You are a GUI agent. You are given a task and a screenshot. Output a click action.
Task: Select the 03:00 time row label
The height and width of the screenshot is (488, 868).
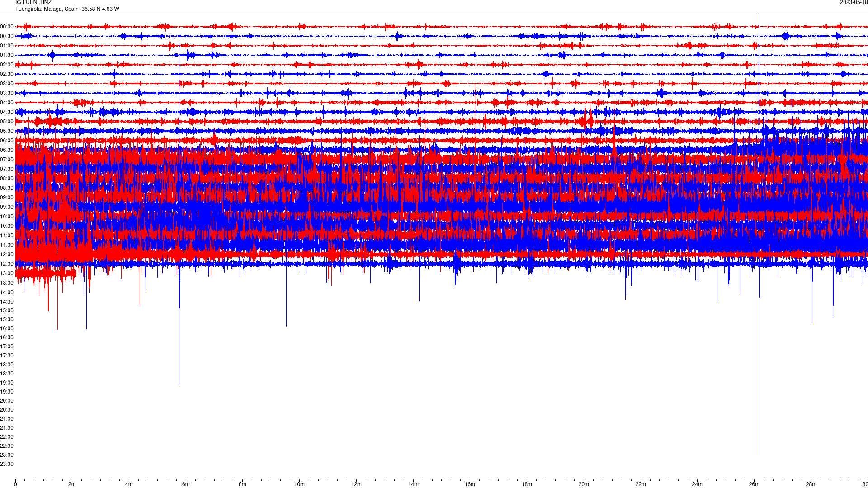pos(7,84)
